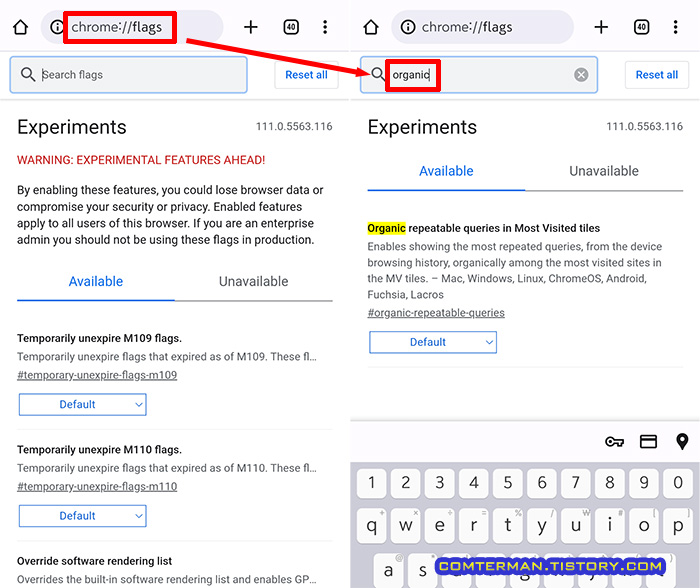
Task: Switch to the Unavailable tab in left screenshot
Action: pyautogui.click(x=254, y=281)
